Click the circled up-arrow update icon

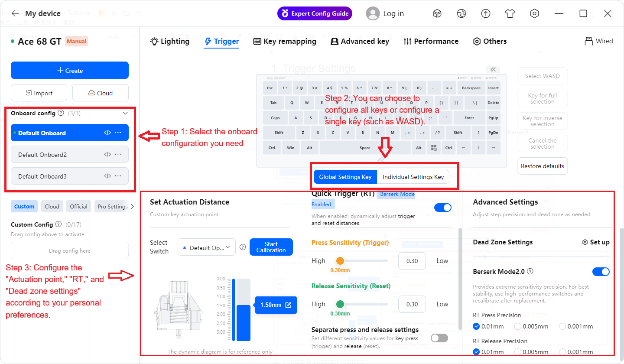coord(486,13)
